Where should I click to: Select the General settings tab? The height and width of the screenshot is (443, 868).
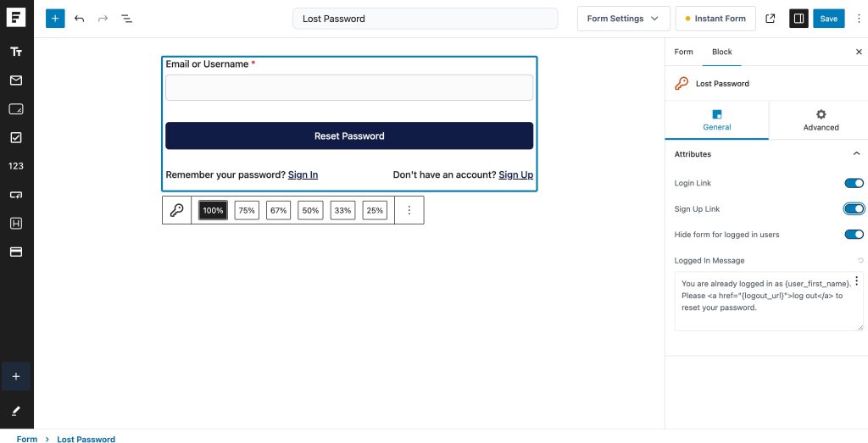[717, 120]
